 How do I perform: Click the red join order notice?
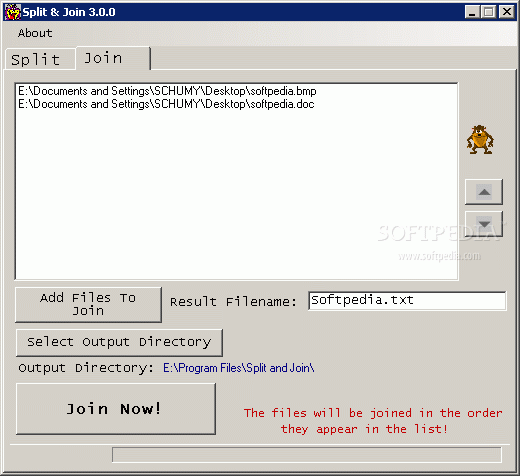coord(373,421)
